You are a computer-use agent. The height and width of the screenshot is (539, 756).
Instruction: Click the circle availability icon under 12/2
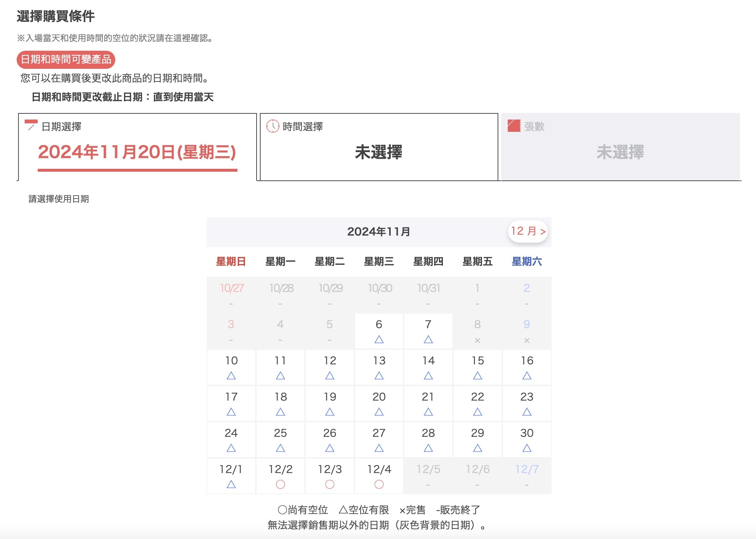click(280, 484)
